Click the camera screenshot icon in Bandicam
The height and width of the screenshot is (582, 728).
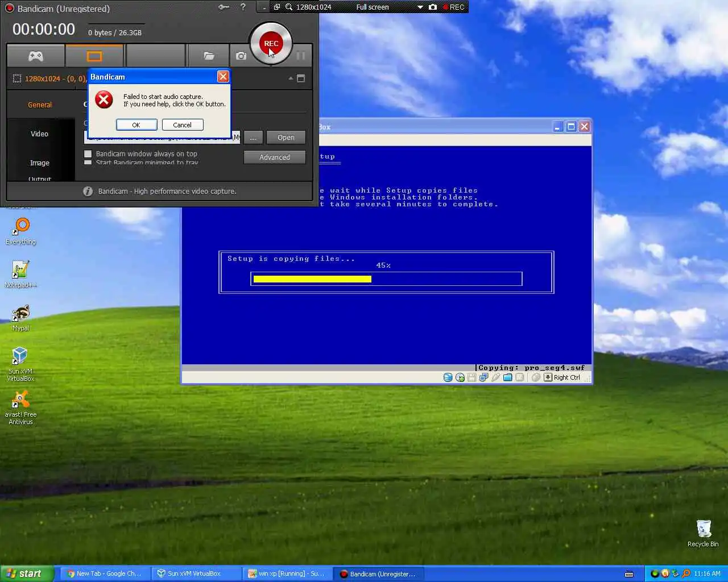pyautogui.click(x=241, y=56)
